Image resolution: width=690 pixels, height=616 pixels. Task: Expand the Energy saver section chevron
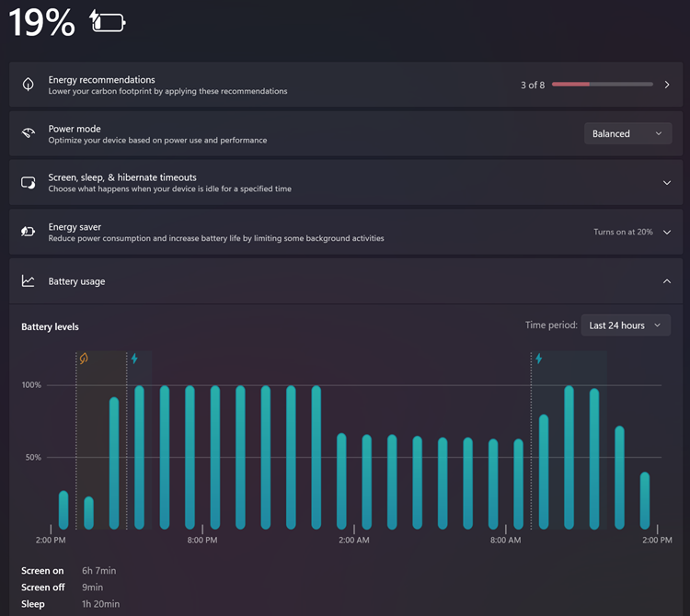(667, 233)
